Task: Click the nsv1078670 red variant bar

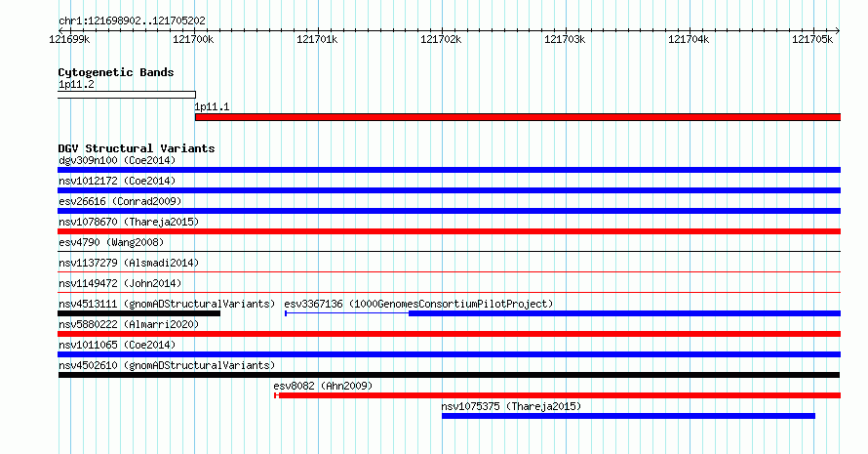Action: point(449,231)
